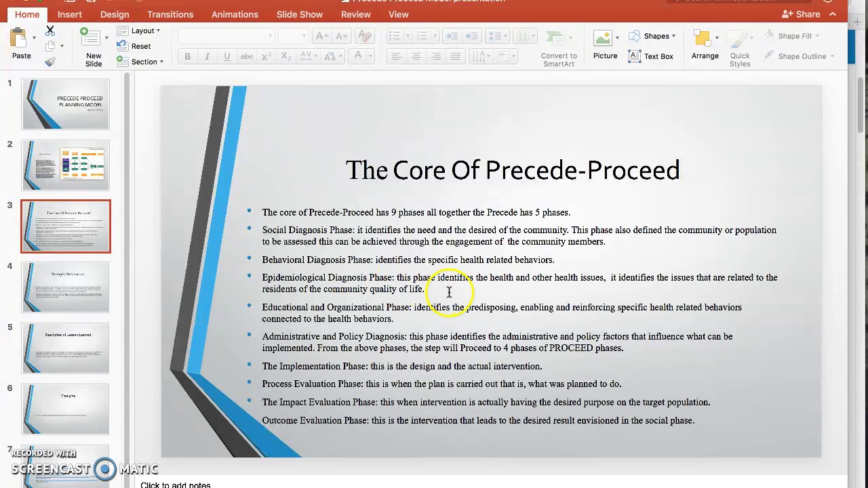This screenshot has width=868, height=488.
Task: Switch to the Review tab
Action: [x=356, y=14]
